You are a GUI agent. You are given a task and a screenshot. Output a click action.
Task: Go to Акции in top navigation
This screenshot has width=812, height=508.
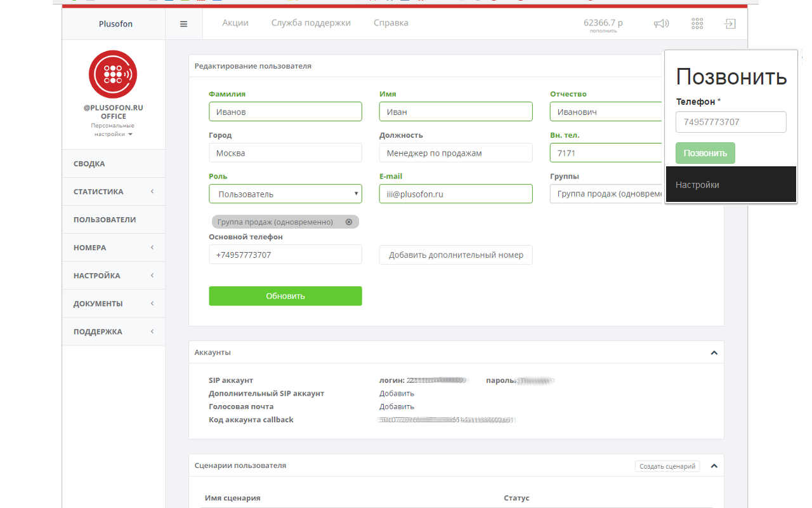coord(235,23)
